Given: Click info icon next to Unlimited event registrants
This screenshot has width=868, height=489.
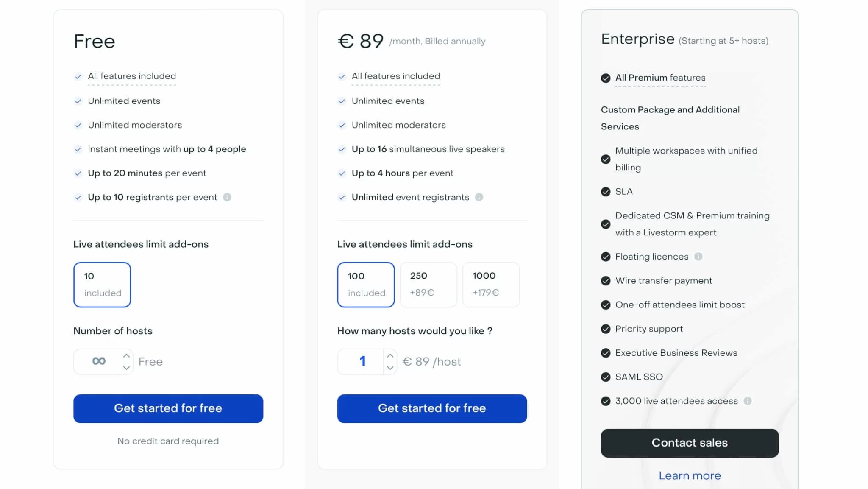Looking at the screenshot, I should point(479,197).
